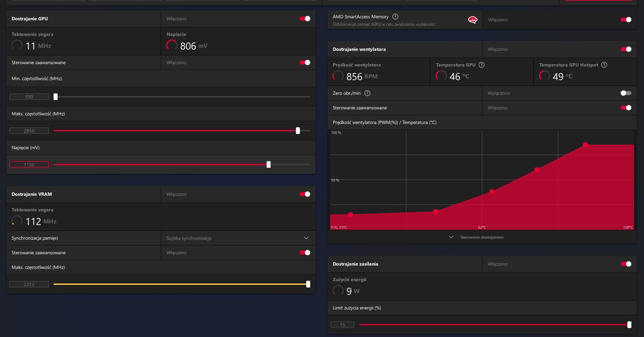This screenshot has width=644, height=337.
Task: Enable the Zero obr./min toggle
Action: pos(626,93)
